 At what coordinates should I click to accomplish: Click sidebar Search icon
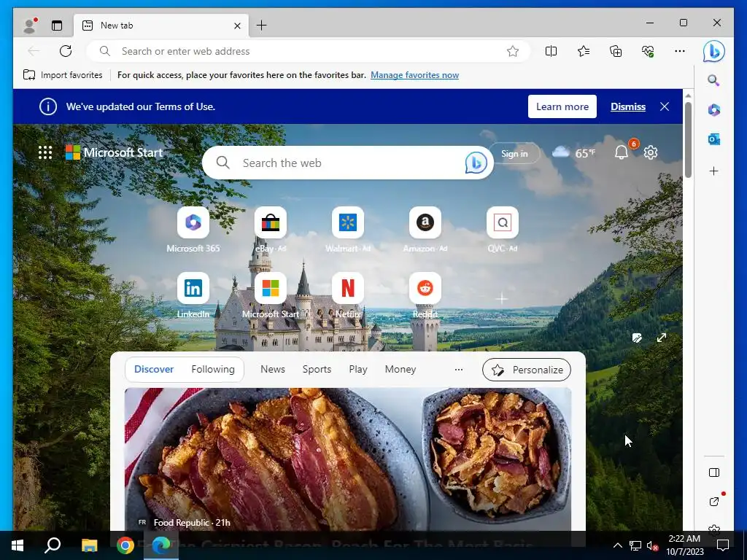(x=713, y=80)
